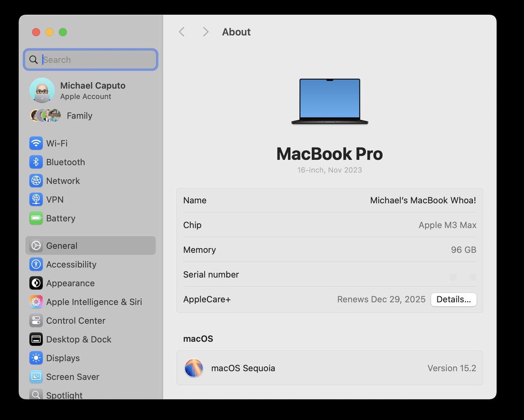Click the Wi-Fi icon in sidebar

click(x=36, y=143)
